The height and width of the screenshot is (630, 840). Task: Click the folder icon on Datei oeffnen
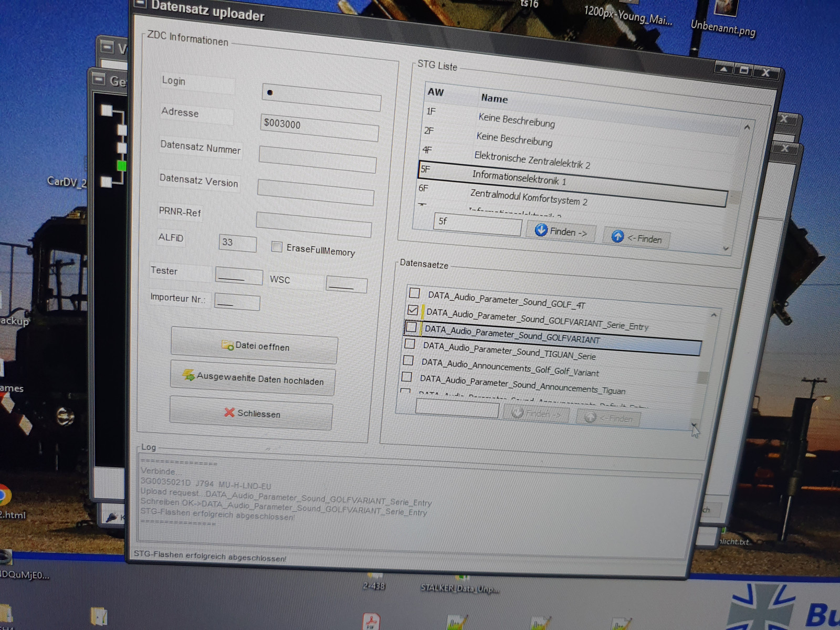pyautogui.click(x=227, y=344)
